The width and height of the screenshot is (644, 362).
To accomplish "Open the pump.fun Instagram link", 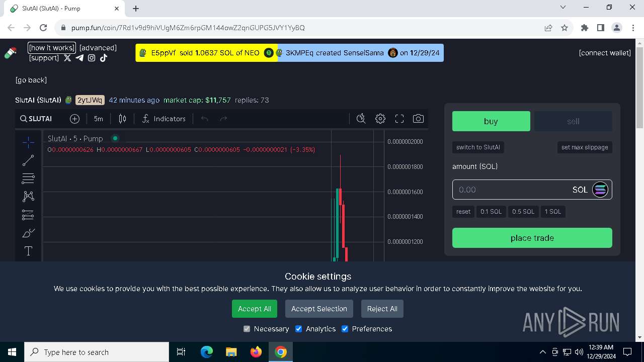I will (x=92, y=58).
